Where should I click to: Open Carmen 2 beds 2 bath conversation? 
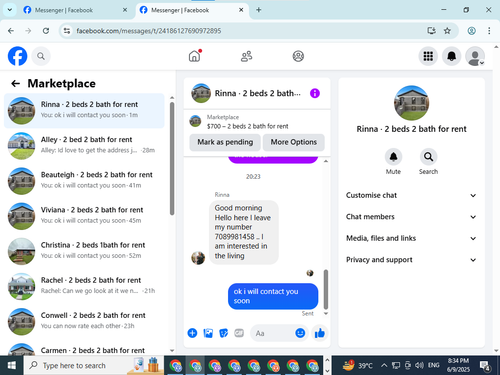coord(84,349)
